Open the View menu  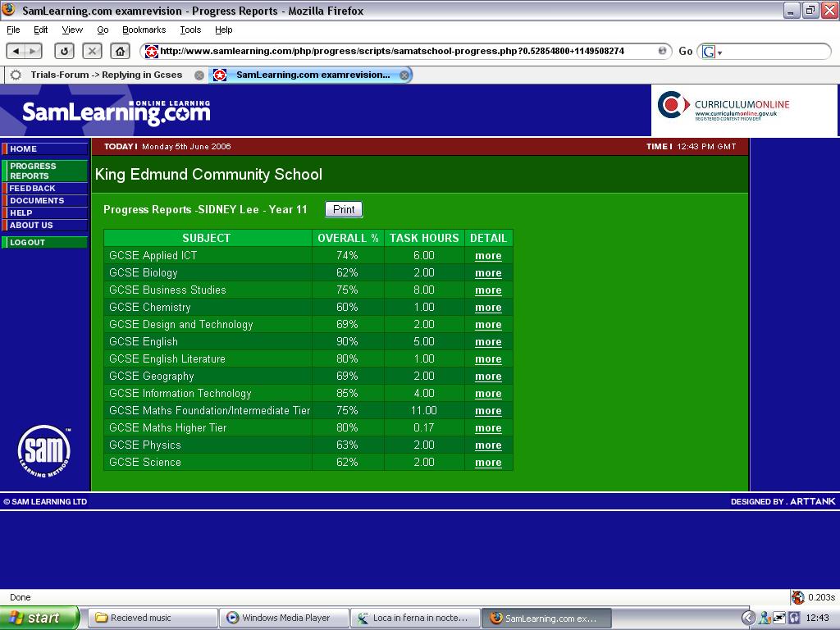[x=72, y=30]
